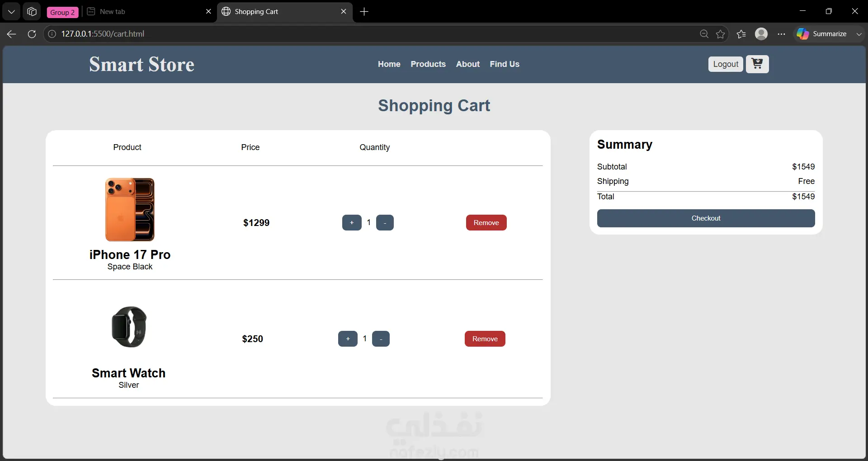The image size is (868, 461).
Task: Go to the Home nav link
Action: click(x=389, y=64)
